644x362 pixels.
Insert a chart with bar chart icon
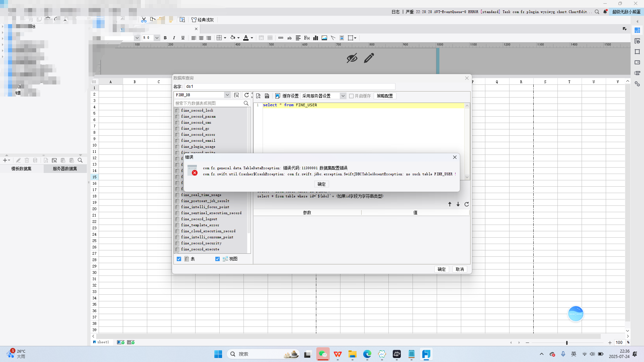pyautogui.click(x=316, y=38)
